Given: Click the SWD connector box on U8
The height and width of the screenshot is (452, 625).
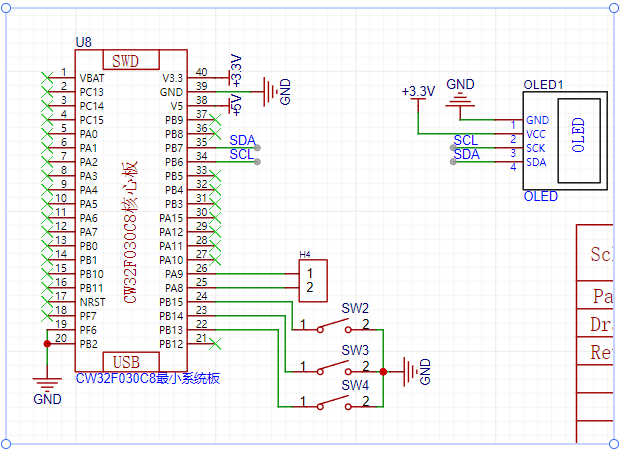Looking at the screenshot, I should point(126,61).
